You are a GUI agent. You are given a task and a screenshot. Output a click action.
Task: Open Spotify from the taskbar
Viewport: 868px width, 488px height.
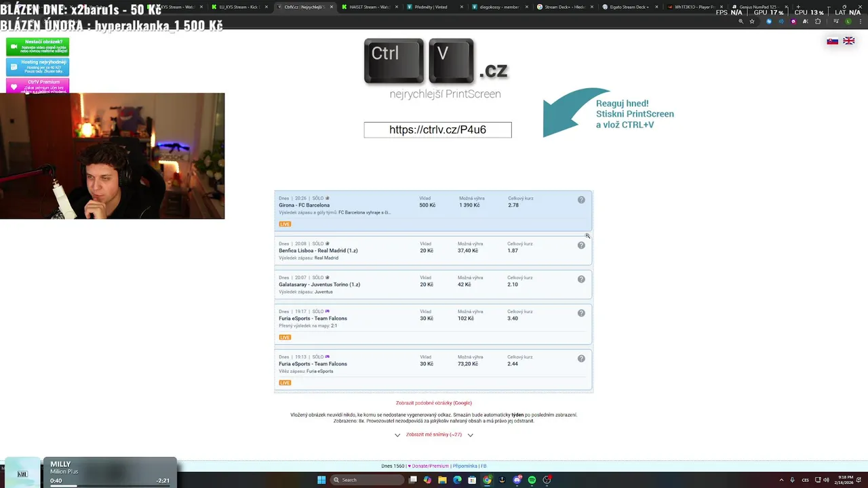(x=532, y=480)
